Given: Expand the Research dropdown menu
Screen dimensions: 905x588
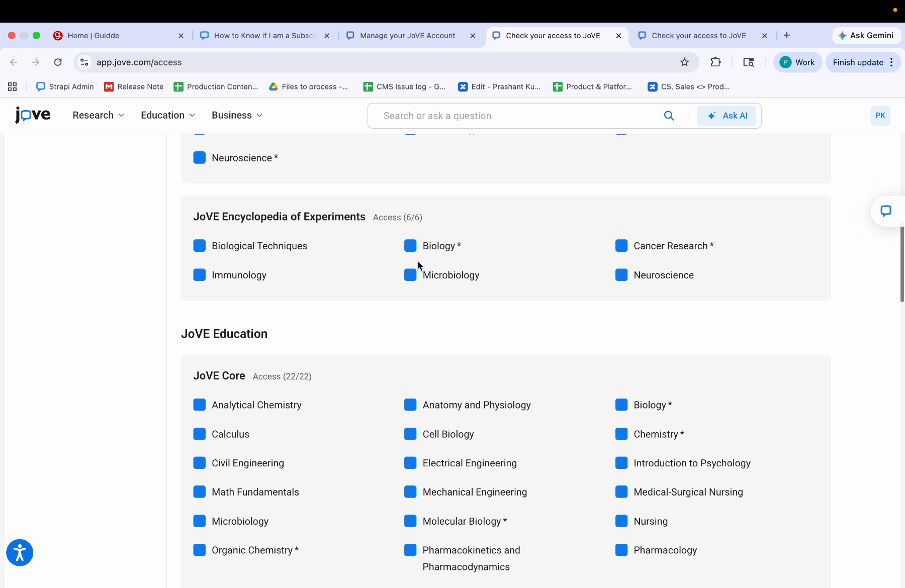Looking at the screenshot, I should point(99,115).
